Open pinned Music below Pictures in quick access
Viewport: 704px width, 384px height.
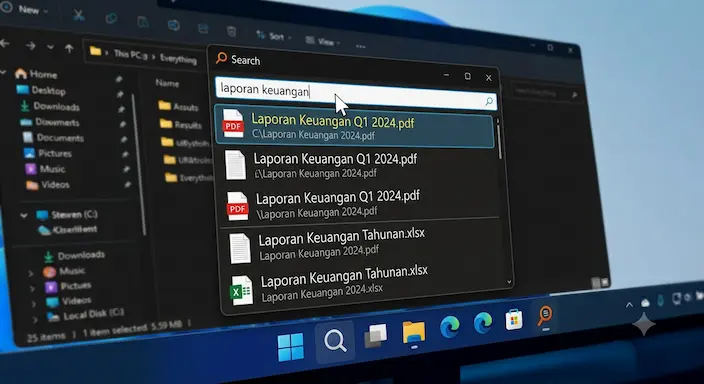tap(45, 169)
